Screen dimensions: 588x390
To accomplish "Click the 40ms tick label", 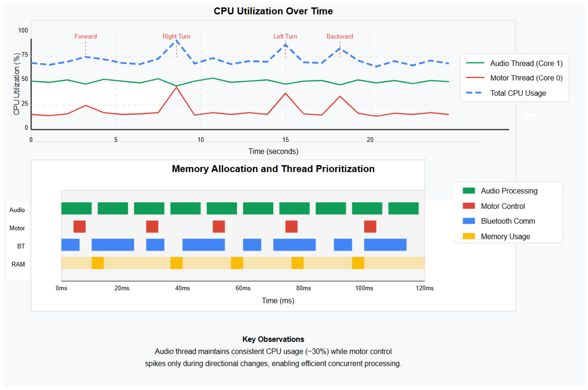I will click(183, 289).
